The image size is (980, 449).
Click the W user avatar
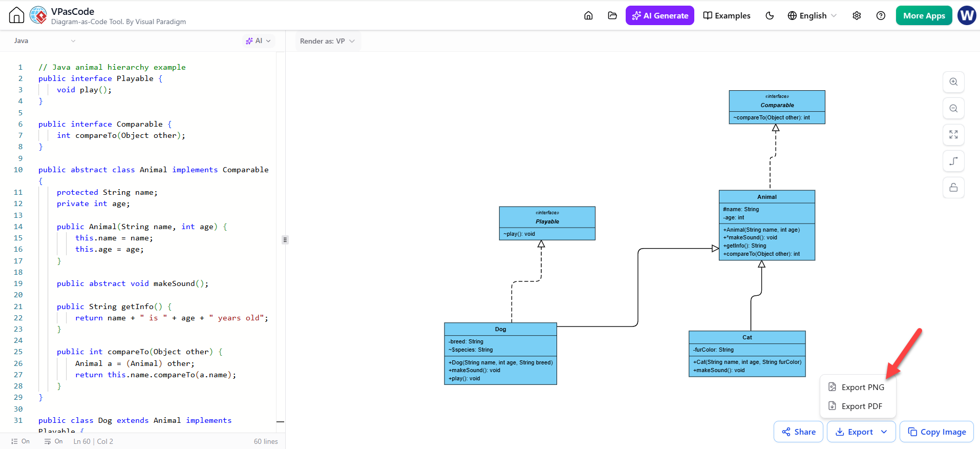(967, 15)
